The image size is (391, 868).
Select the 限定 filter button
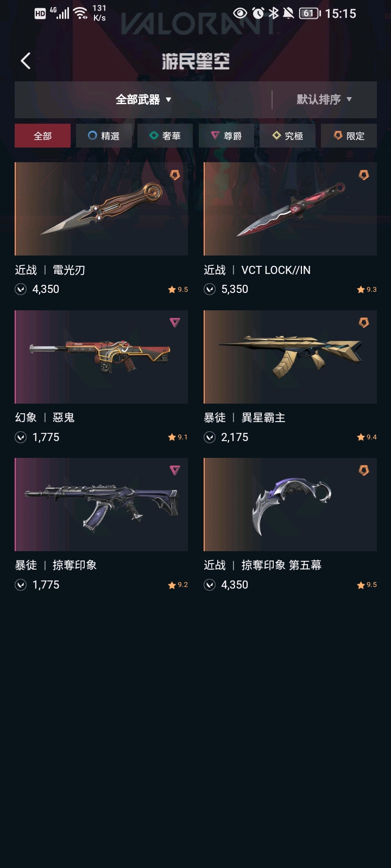click(x=349, y=136)
